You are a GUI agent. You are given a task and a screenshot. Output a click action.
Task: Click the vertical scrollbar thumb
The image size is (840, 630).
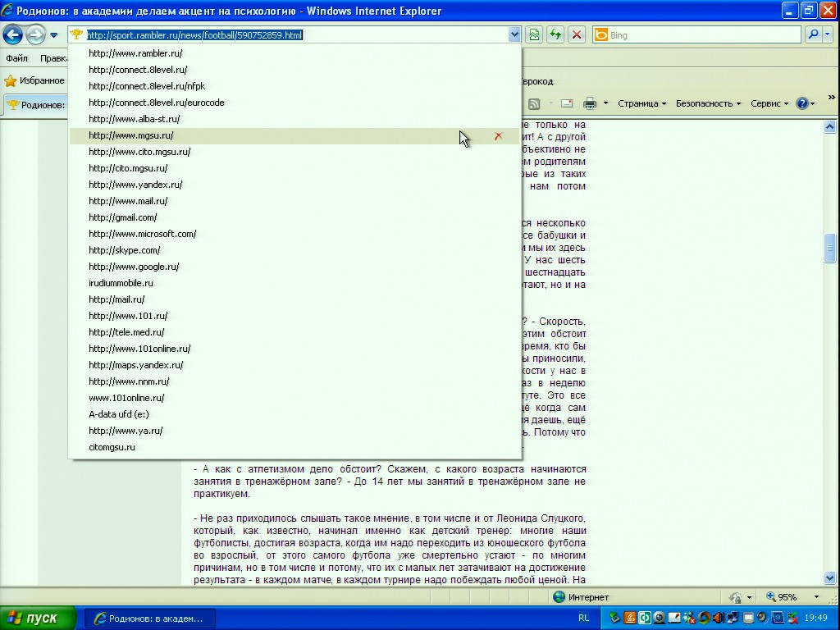click(x=830, y=249)
